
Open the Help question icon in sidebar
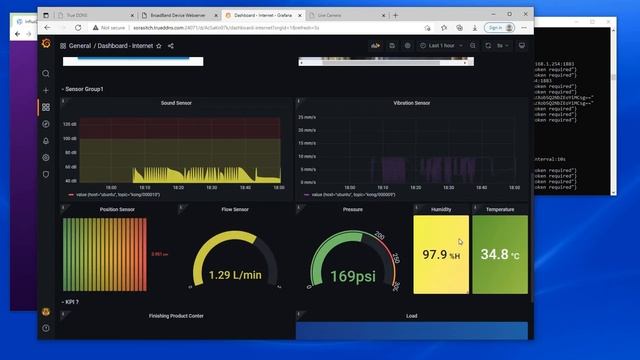pos(46,328)
